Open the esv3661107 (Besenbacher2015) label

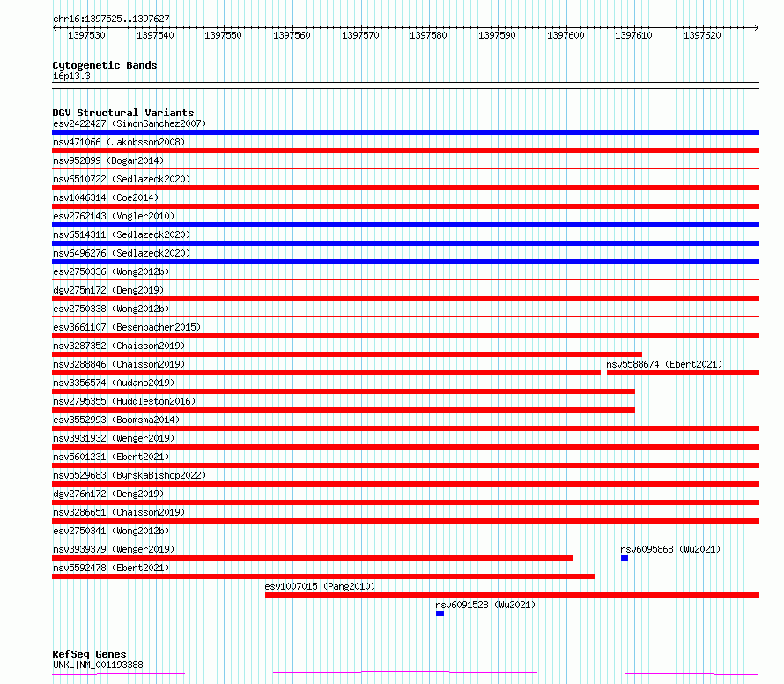point(127,327)
